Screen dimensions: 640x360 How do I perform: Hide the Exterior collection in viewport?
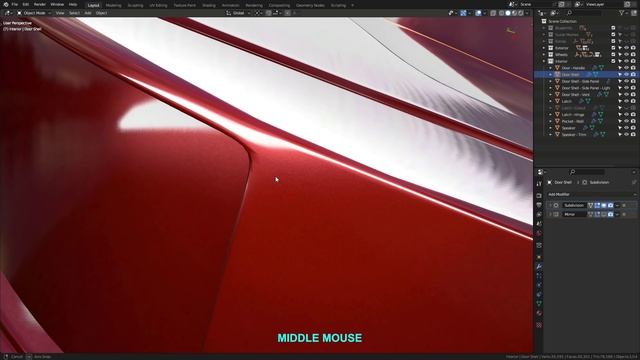pos(627,48)
